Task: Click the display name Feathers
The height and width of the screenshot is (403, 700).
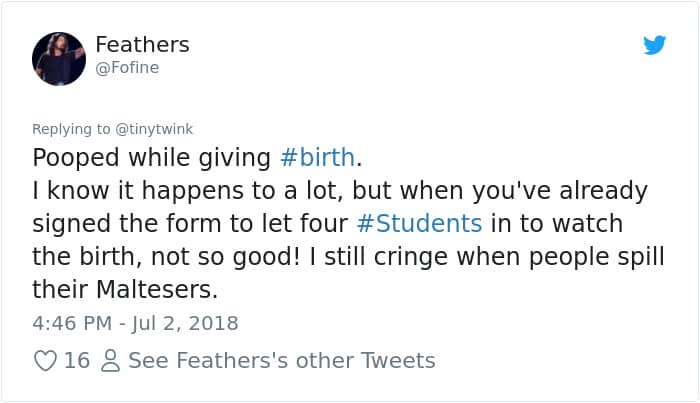Action: pyautogui.click(x=142, y=44)
